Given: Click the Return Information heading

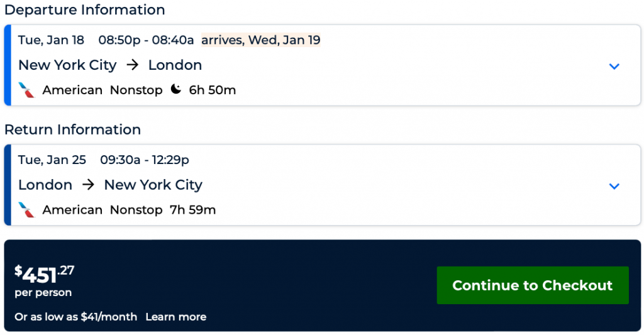Looking at the screenshot, I should (x=72, y=129).
